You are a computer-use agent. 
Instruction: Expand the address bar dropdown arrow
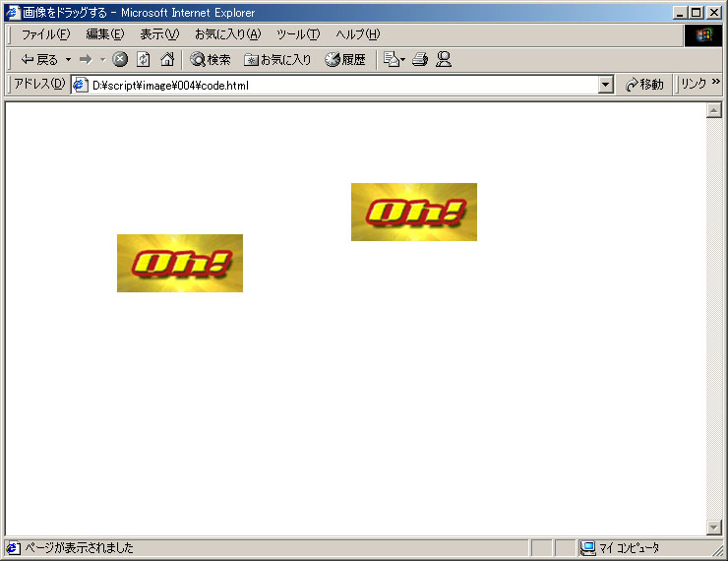click(605, 85)
